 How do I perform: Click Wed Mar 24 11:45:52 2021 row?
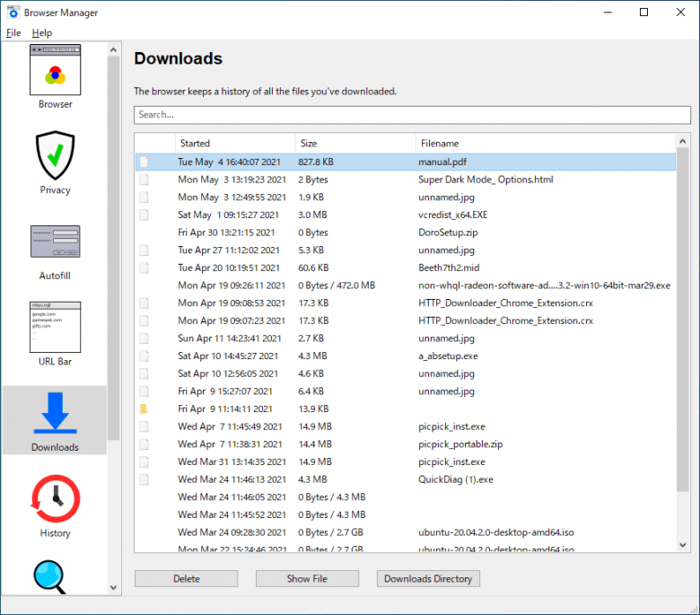[x=406, y=514]
